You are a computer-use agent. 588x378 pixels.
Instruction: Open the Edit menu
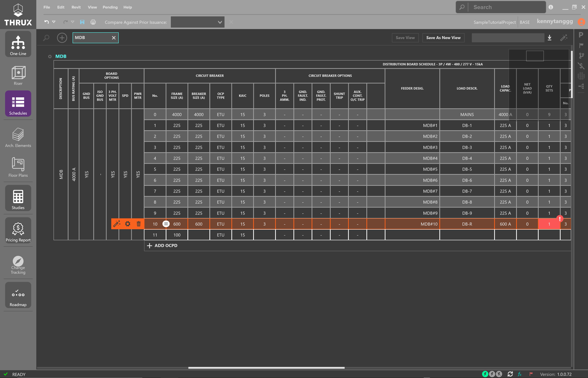click(61, 7)
